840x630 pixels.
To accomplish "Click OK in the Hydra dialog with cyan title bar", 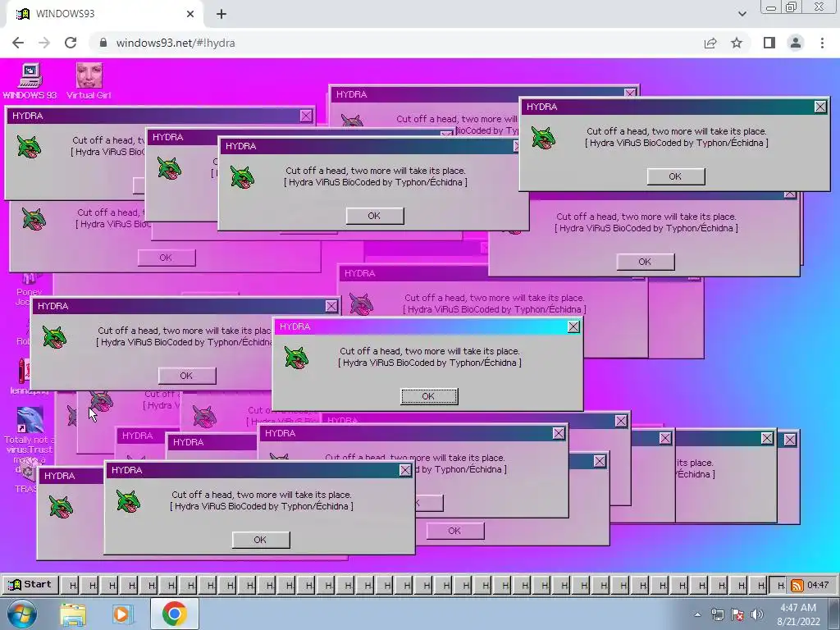I will coord(429,396).
